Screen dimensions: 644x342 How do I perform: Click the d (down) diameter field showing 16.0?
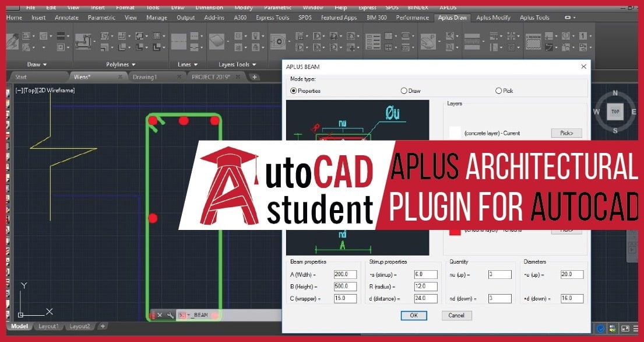coord(572,298)
